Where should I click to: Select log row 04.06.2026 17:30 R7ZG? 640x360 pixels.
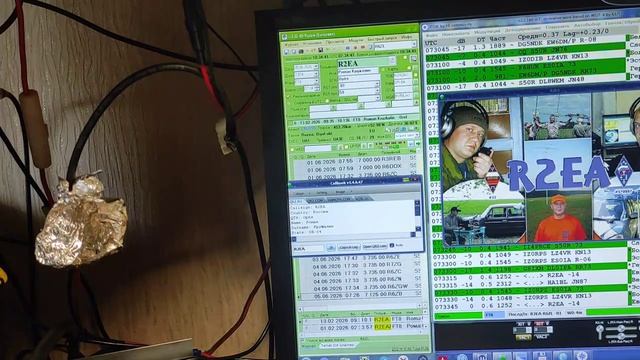[x=359, y=265]
